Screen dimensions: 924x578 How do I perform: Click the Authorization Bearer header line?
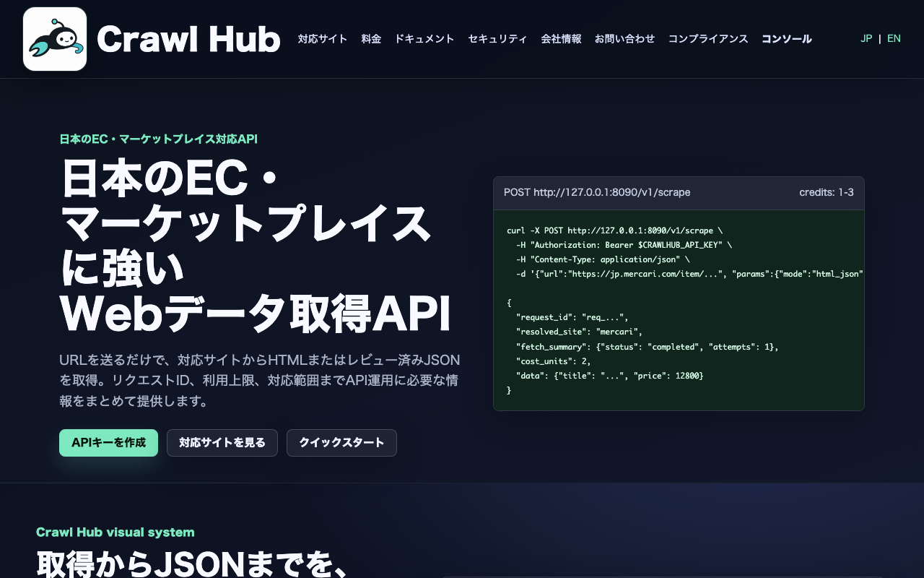(624, 245)
